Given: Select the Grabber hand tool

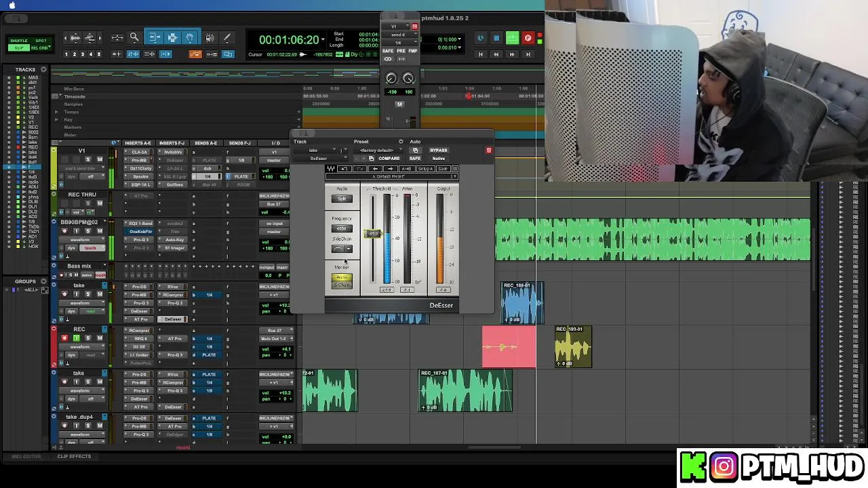Looking at the screenshot, I should 189,38.
